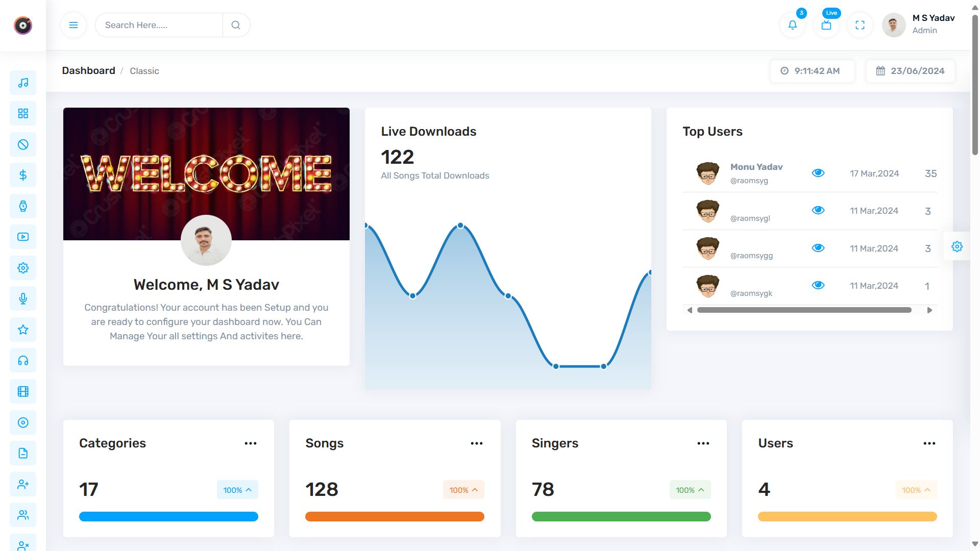Click the music note sidebar icon
The image size is (980, 551).
[23, 83]
